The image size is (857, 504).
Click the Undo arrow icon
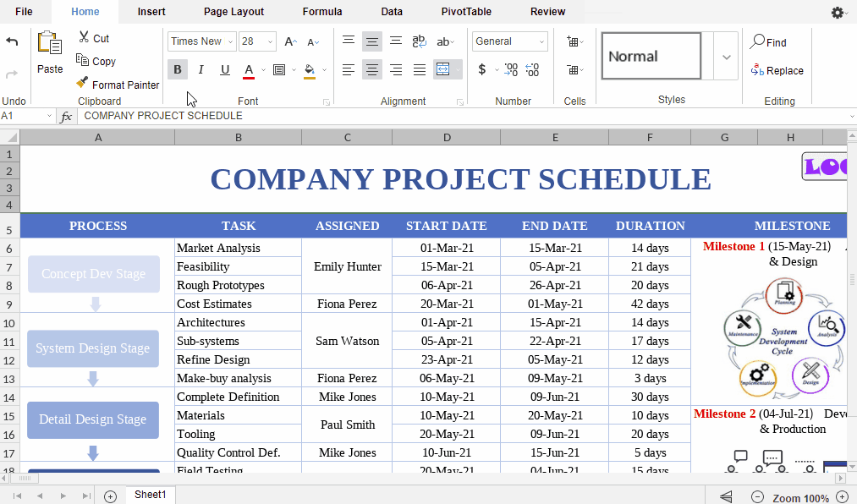12,41
